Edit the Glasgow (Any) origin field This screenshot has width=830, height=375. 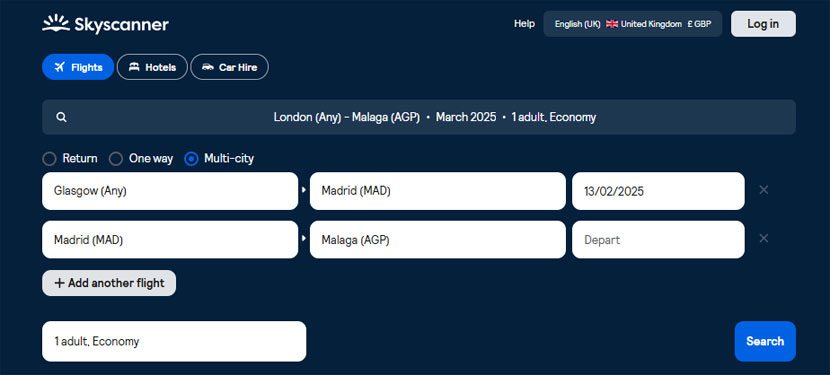[170, 191]
